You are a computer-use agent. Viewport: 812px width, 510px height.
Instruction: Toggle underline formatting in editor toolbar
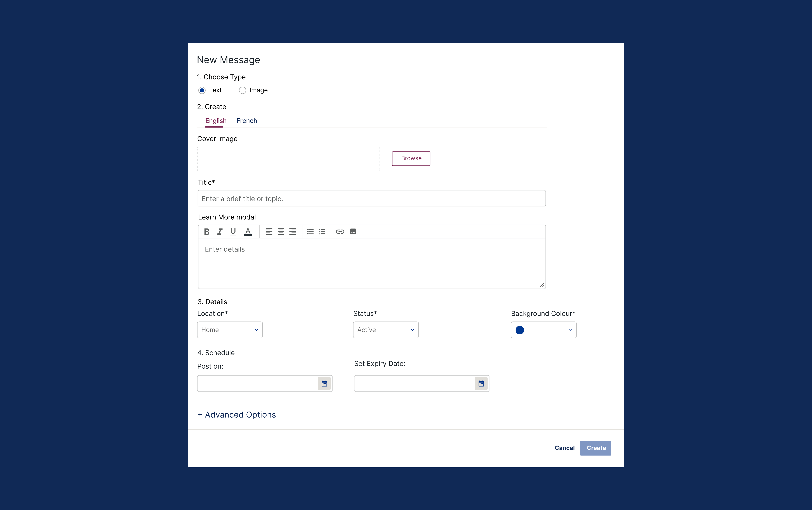pyautogui.click(x=233, y=232)
